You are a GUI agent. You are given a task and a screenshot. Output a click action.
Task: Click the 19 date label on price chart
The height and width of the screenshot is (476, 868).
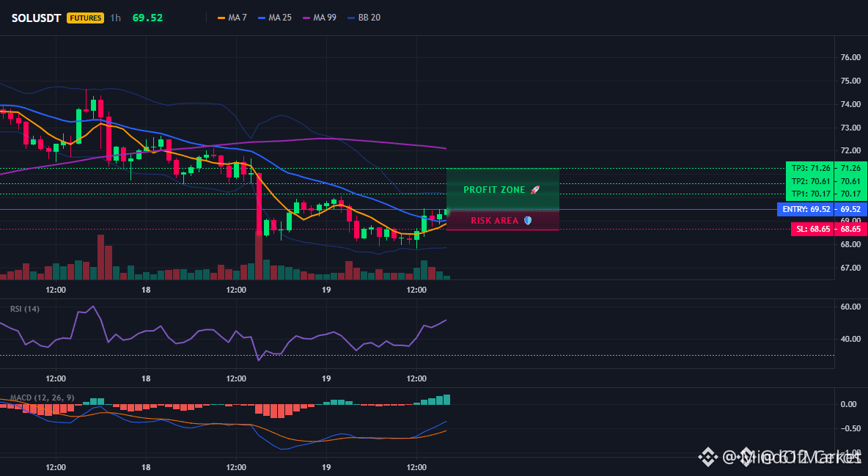[326, 290]
